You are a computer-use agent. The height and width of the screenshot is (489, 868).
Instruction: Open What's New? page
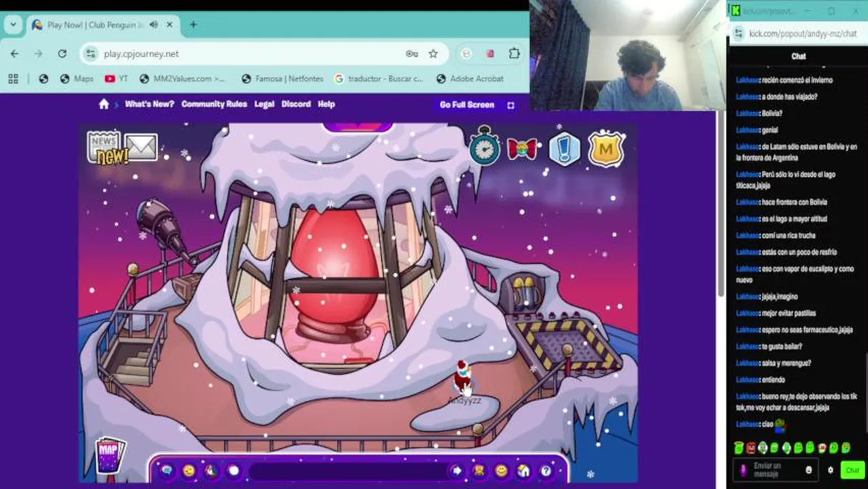pyautogui.click(x=149, y=104)
